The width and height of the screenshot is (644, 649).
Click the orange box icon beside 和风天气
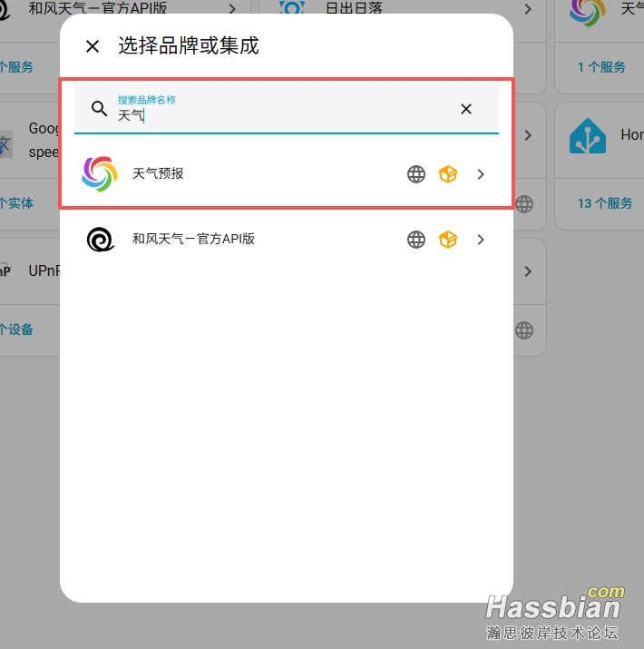448,240
